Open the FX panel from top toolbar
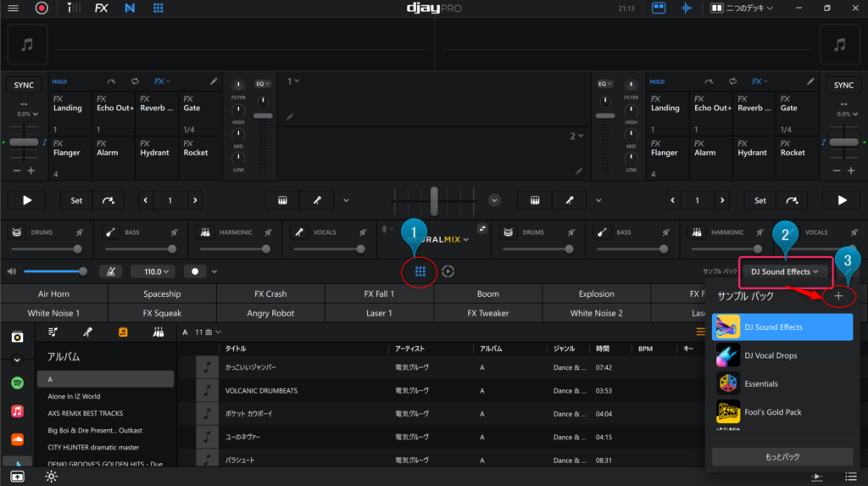 pos(101,8)
